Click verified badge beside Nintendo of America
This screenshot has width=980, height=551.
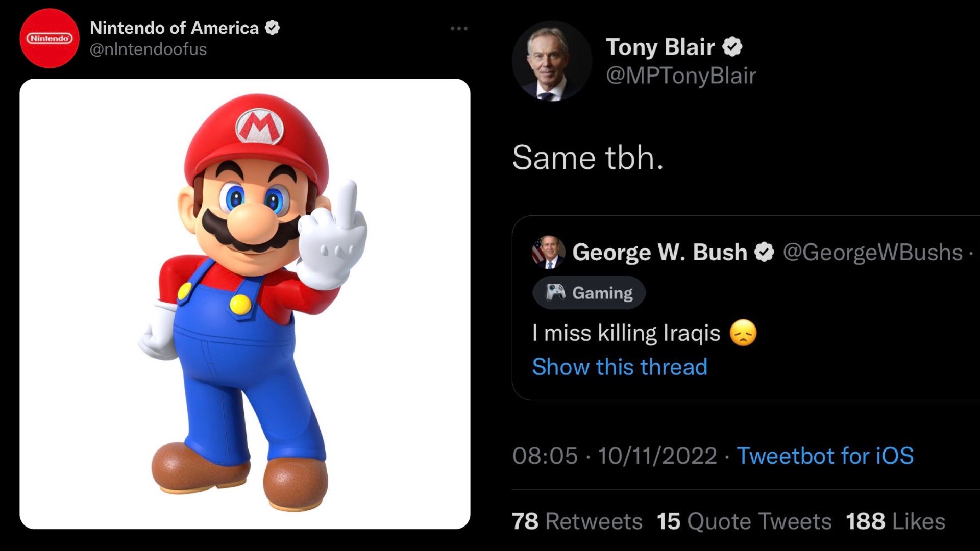pos(273,28)
